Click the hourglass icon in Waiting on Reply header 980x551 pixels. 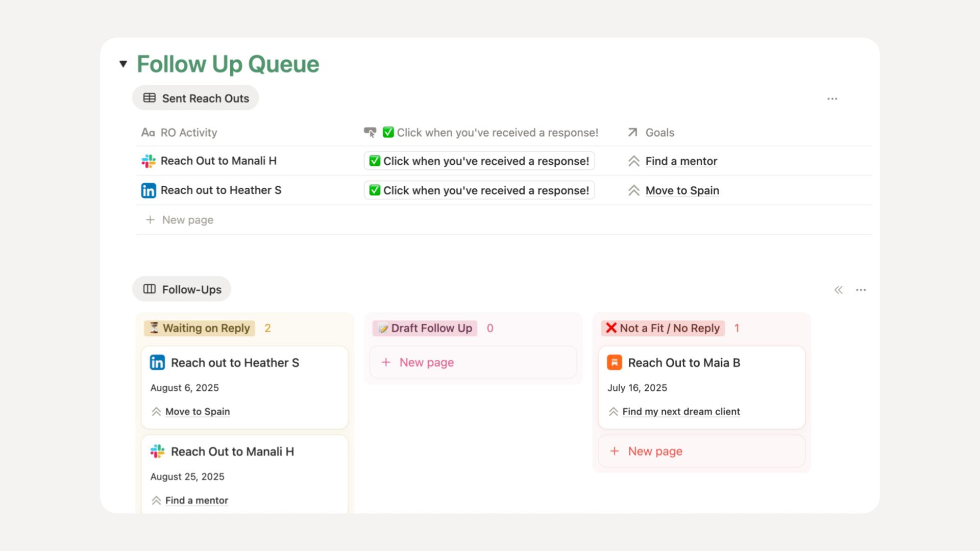[154, 328]
